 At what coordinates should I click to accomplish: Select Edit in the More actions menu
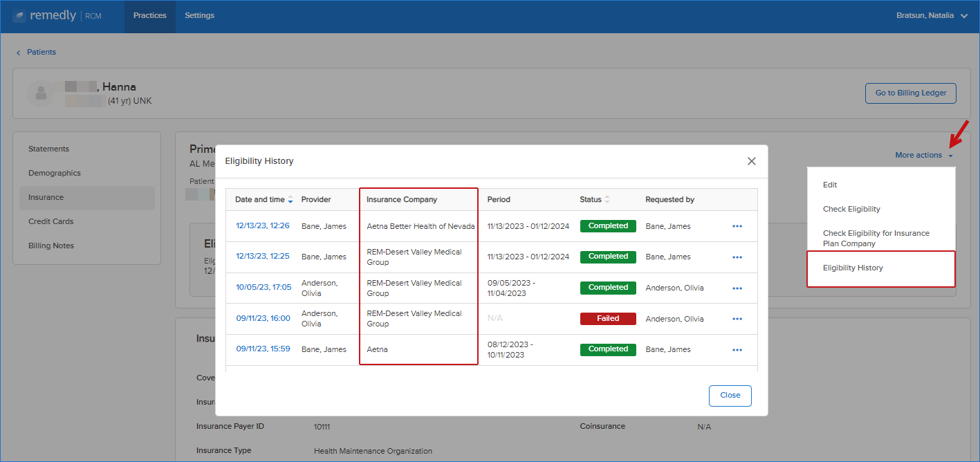[830, 185]
